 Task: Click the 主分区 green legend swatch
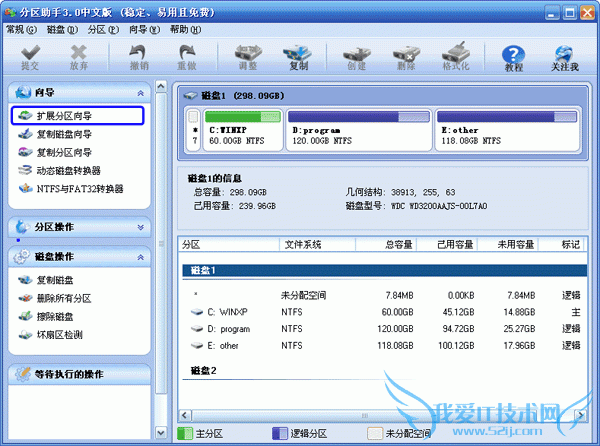click(185, 433)
